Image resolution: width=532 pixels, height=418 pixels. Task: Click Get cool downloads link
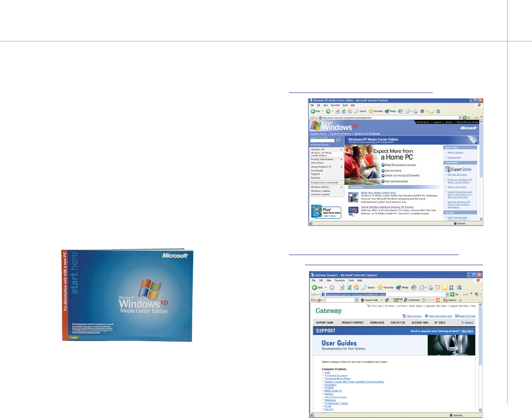394,181
